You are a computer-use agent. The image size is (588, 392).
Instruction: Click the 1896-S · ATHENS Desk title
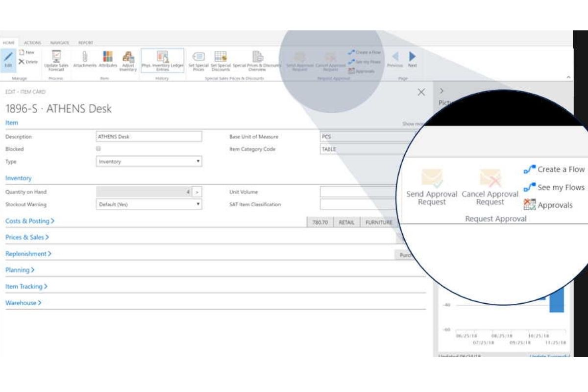coord(58,108)
